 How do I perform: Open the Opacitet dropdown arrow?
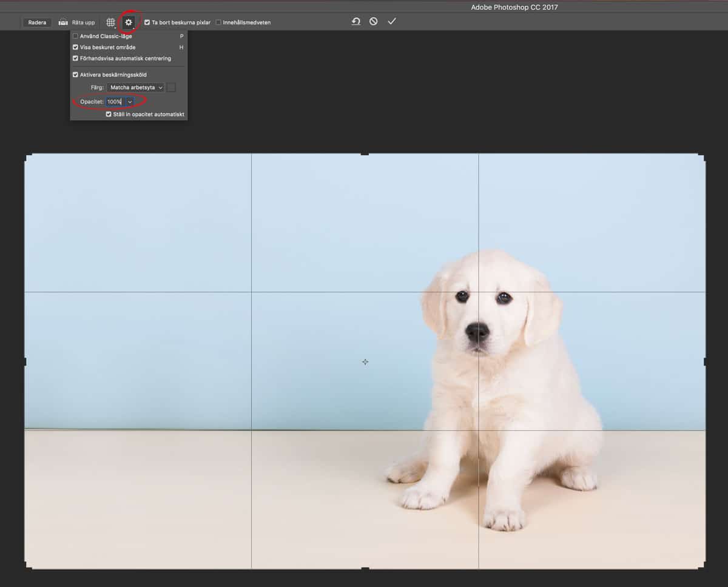pos(130,101)
